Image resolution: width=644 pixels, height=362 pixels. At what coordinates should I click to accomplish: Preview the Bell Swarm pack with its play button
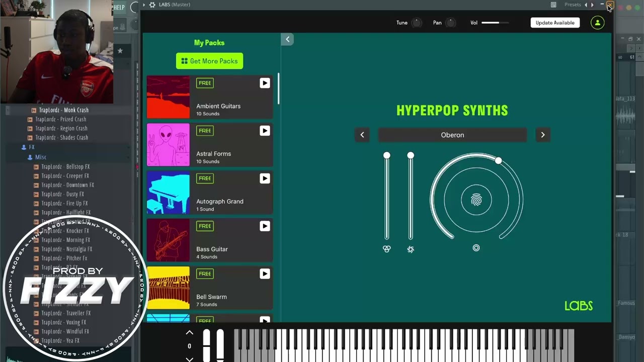tap(265, 274)
